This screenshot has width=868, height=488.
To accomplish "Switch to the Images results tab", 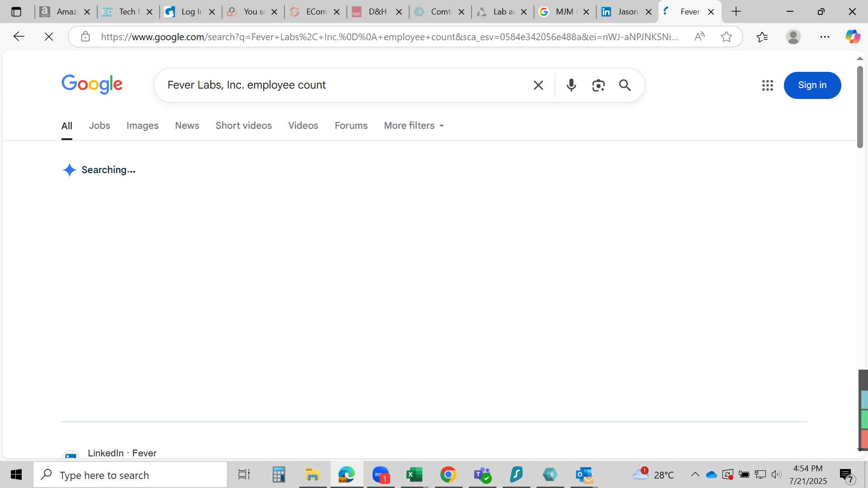I will pyautogui.click(x=142, y=126).
